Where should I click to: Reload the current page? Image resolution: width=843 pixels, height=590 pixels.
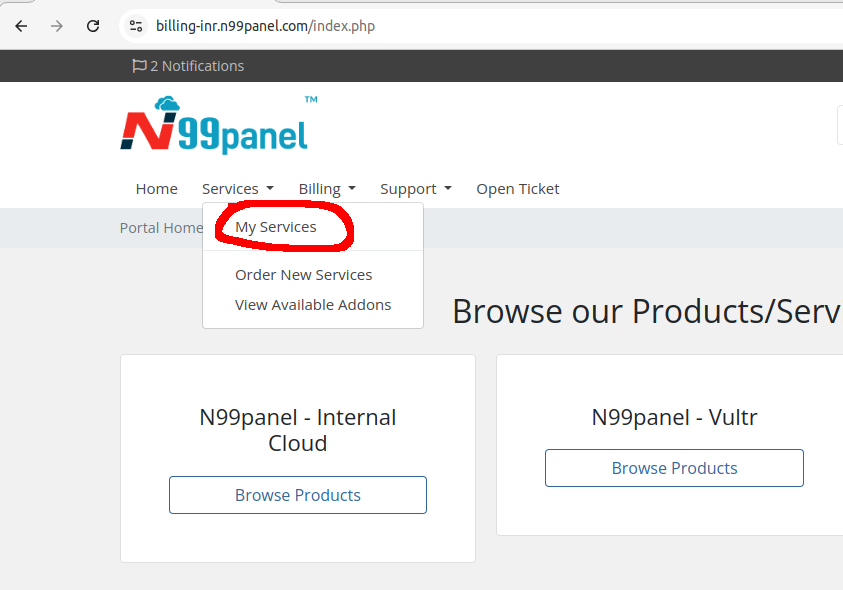click(93, 26)
